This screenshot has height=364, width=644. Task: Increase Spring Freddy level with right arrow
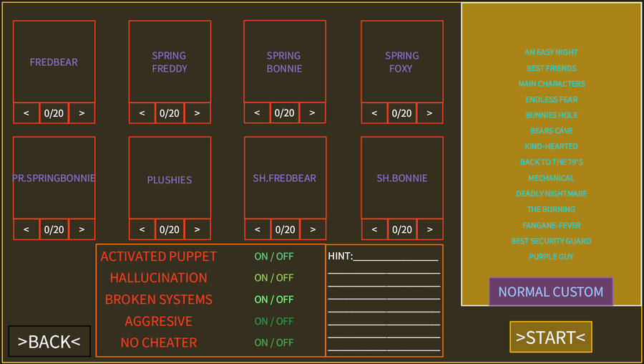point(197,113)
